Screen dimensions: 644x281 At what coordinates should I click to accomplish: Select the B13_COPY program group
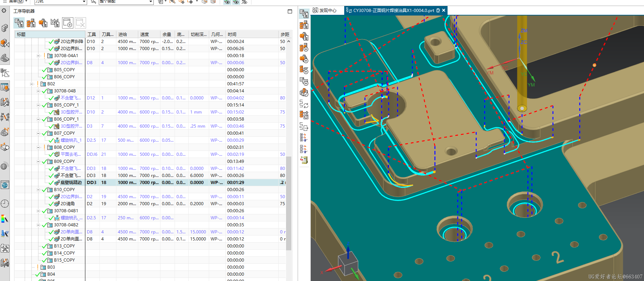64,246
